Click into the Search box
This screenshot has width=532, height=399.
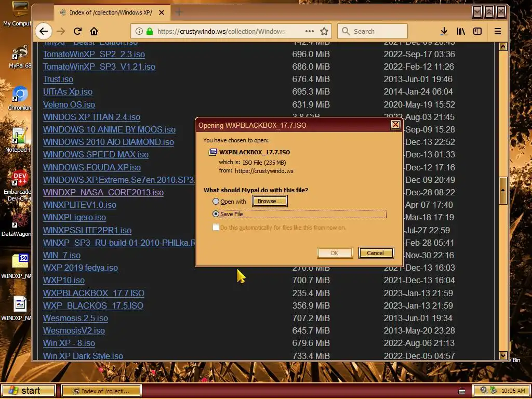pos(373,31)
